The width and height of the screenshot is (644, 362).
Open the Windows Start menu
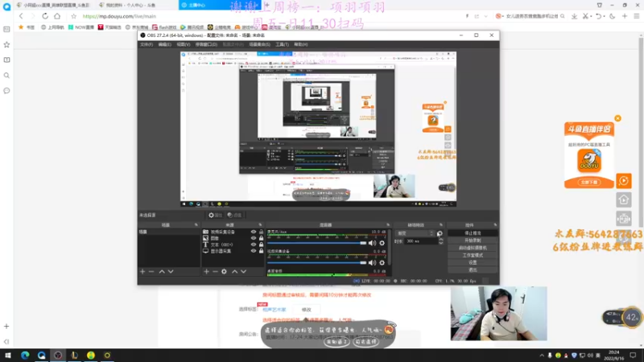(x=7, y=355)
